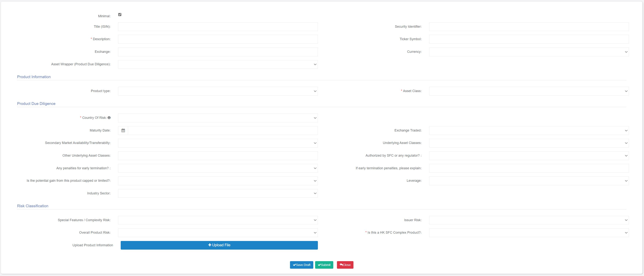The height and width of the screenshot is (276, 644).
Task: Select the Asset Class dropdown
Action: click(x=529, y=91)
